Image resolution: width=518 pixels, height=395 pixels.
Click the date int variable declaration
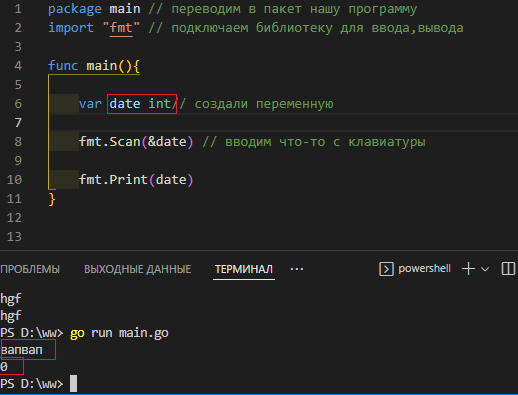142,104
